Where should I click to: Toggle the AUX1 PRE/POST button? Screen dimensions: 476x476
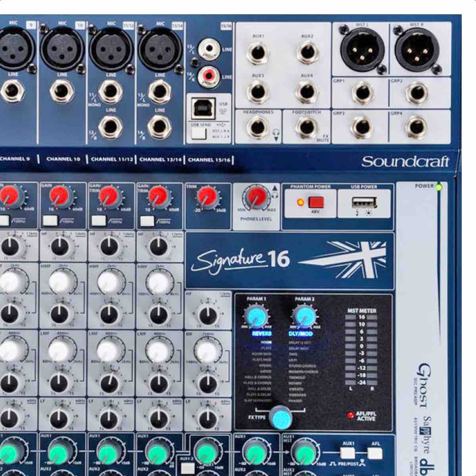pyautogui.click(x=348, y=453)
